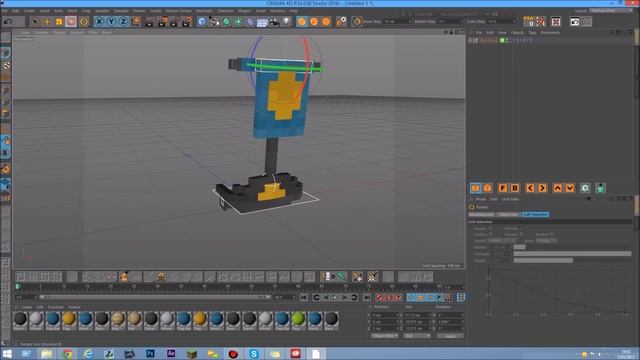Click the Coordinate System icon beside Z
This screenshot has width=640, height=360.
[x=136, y=21]
